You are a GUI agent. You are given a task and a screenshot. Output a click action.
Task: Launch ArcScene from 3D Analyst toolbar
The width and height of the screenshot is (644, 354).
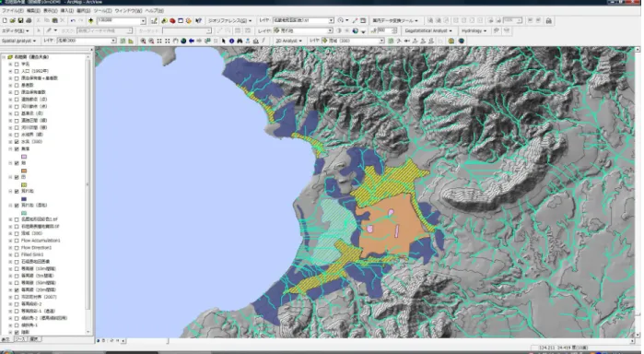(x=451, y=41)
